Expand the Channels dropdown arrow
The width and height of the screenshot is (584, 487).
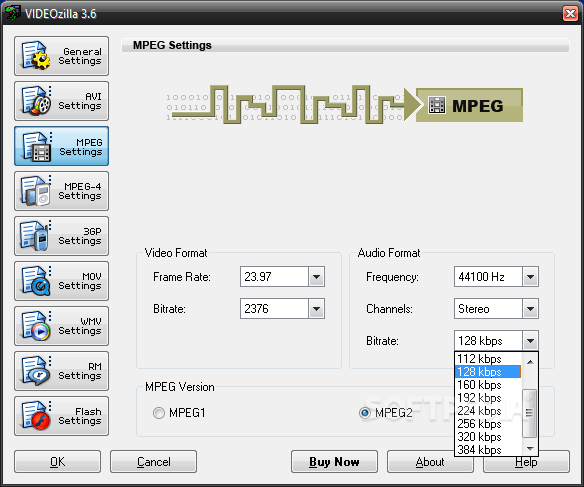(x=530, y=309)
